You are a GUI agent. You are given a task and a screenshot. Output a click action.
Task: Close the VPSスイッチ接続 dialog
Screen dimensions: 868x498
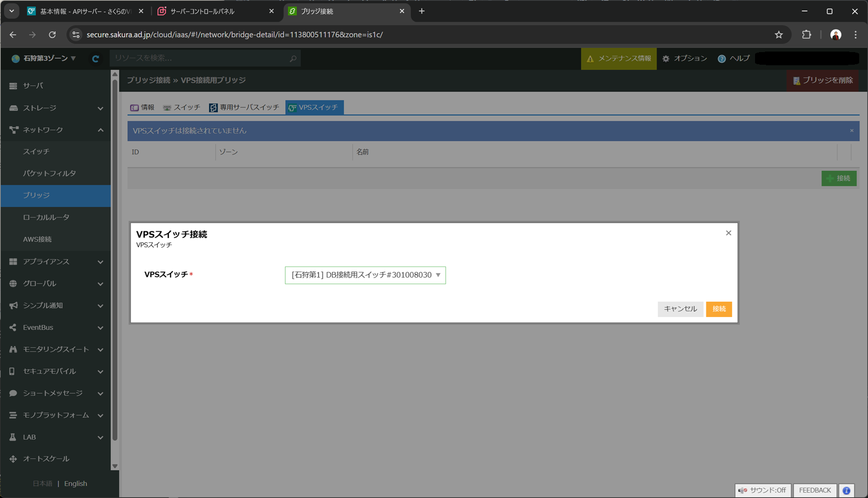click(728, 233)
